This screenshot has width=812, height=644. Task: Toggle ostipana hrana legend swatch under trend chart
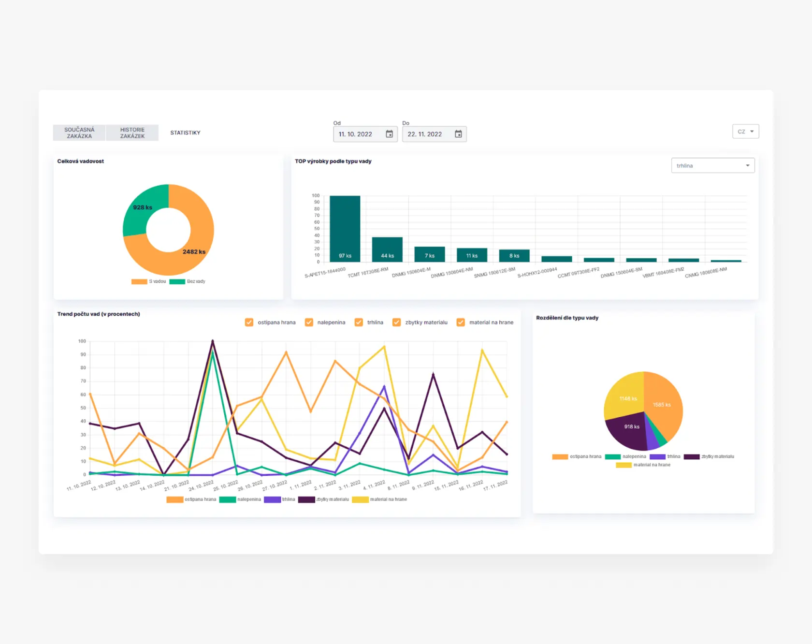coord(175,499)
